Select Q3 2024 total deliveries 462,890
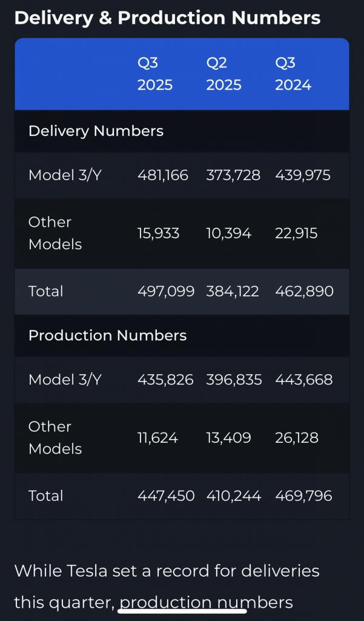364x621 pixels. 304,291
